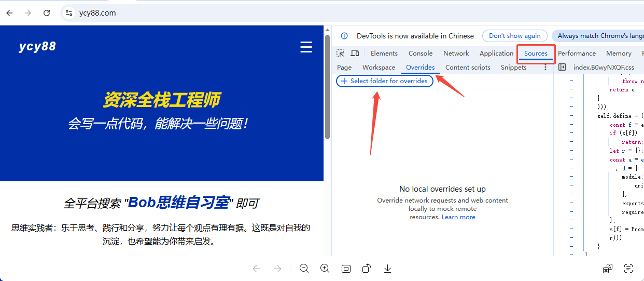The height and width of the screenshot is (281, 644).
Task: Open the hamburger menu on ycy88 site
Action: (x=306, y=47)
